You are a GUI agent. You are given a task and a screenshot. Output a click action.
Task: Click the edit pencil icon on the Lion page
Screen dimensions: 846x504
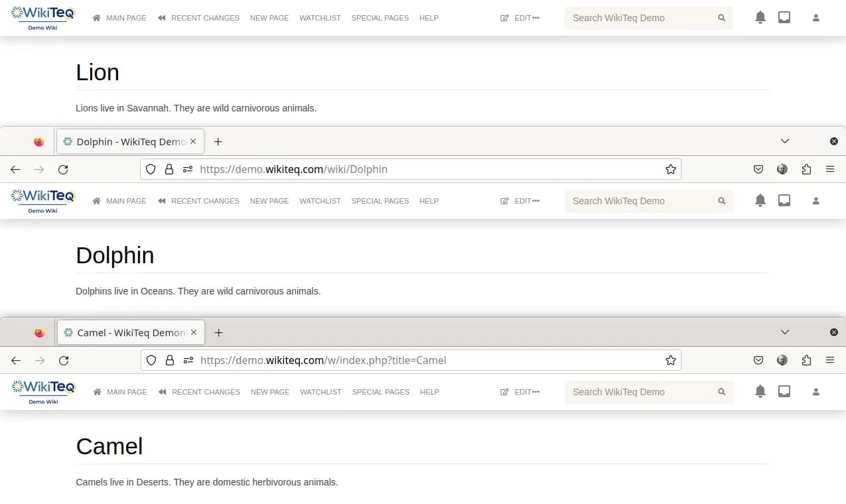click(x=504, y=18)
